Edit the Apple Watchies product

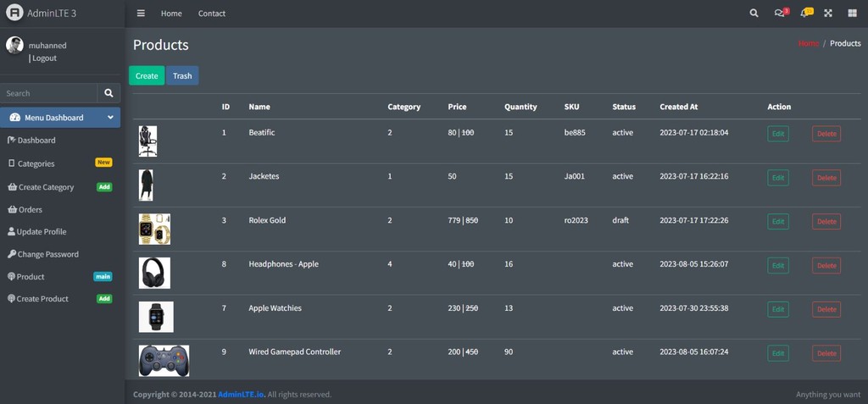pos(778,309)
